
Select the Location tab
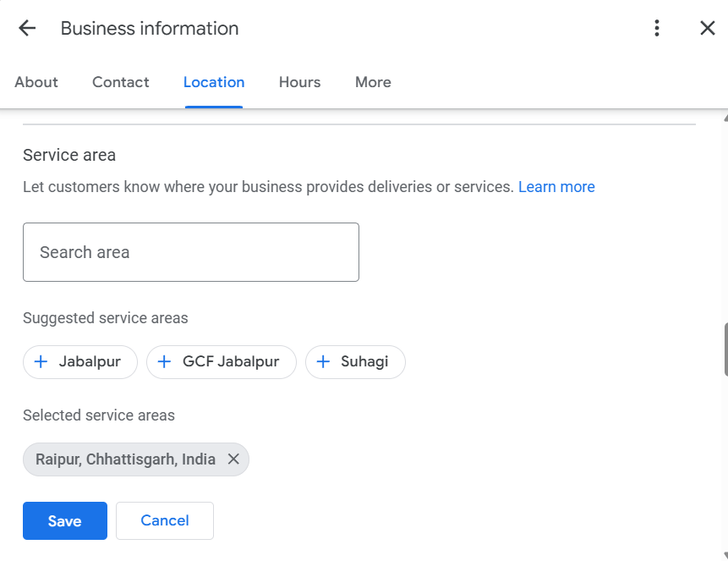tap(214, 82)
